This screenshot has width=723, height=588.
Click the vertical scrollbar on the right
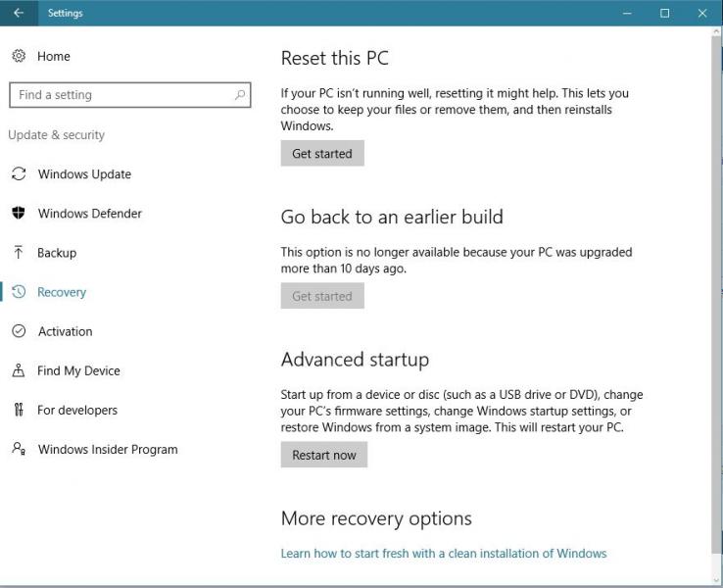pyautogui.click(x=715, y=294)
